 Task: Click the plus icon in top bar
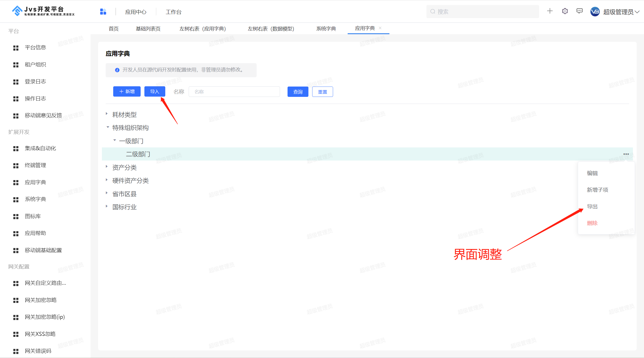(550, 11)
